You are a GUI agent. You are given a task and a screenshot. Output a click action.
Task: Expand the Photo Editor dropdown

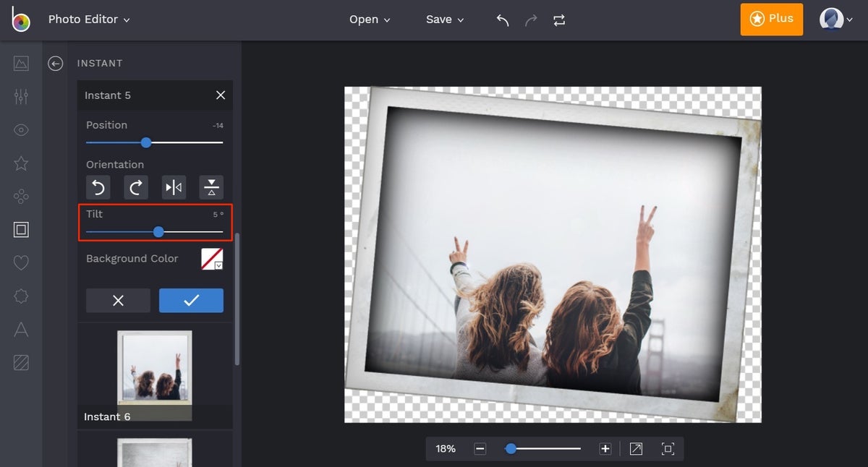[89, 20]
